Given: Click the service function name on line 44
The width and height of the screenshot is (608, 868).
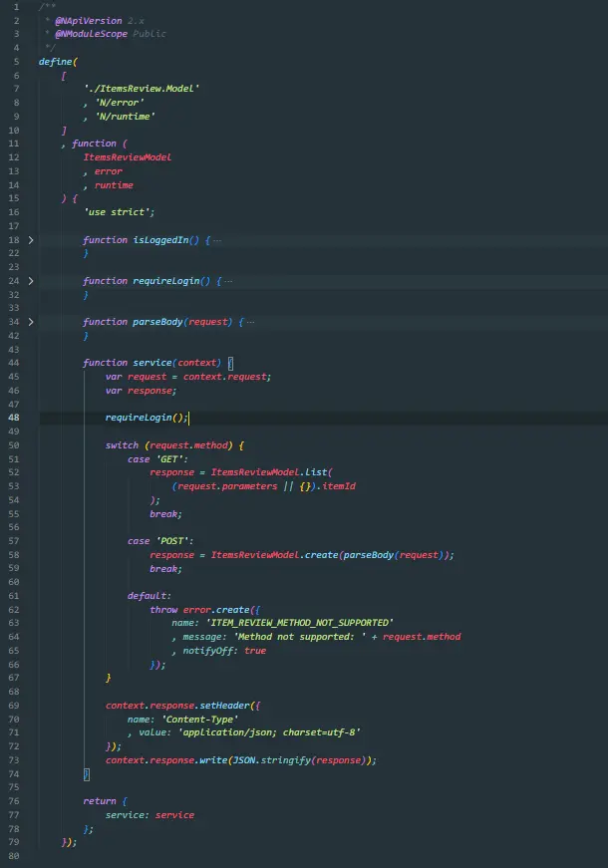Looking at the screenshot, I should [x=152, y=363].
